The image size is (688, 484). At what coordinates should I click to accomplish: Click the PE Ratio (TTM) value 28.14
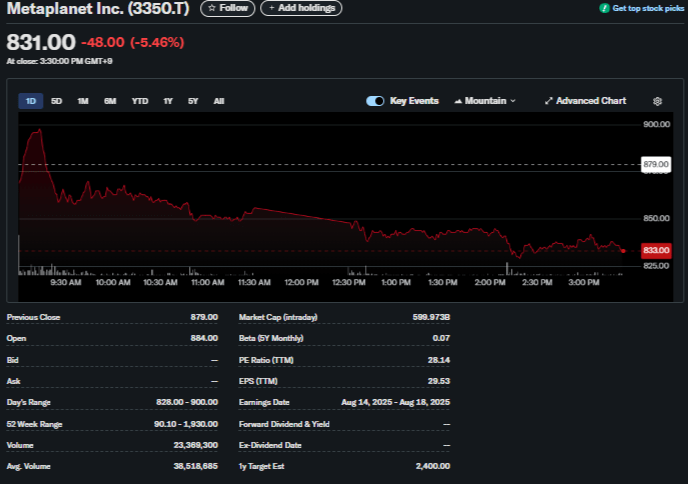(439, 360)
